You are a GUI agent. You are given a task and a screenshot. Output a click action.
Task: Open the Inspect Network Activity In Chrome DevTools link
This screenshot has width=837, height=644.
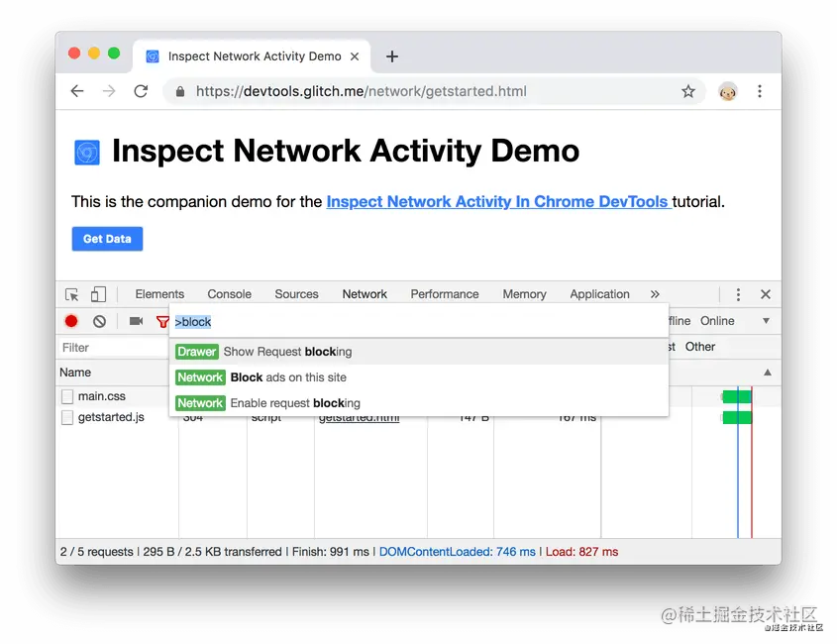coord(498,202)
